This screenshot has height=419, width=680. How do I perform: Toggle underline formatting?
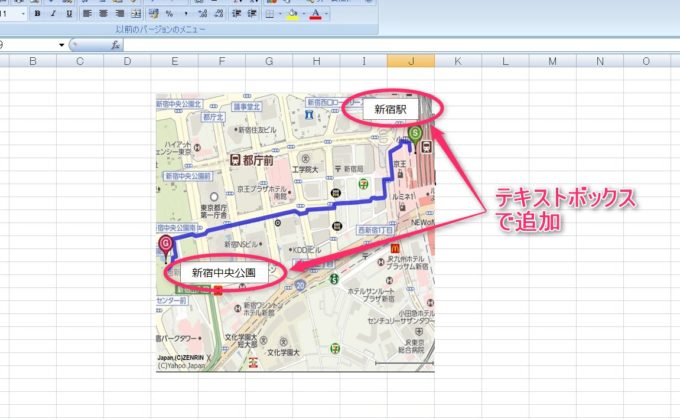pos(69,14)
